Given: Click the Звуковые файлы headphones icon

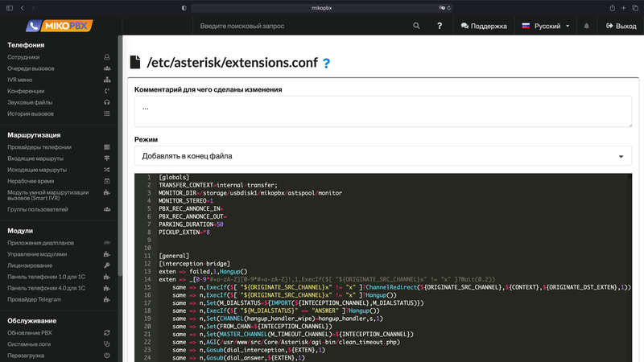Looking at the screenshot, I should coord(107,102).
